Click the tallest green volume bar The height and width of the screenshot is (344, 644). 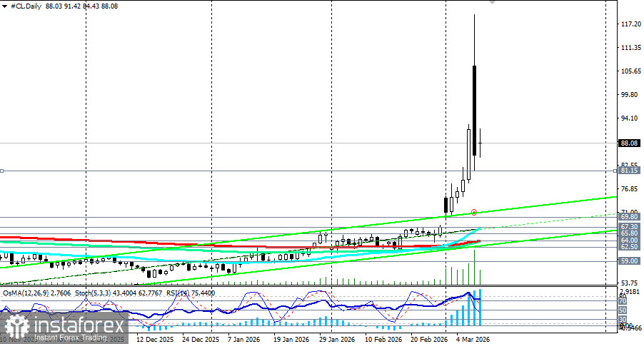pos(474,267)
